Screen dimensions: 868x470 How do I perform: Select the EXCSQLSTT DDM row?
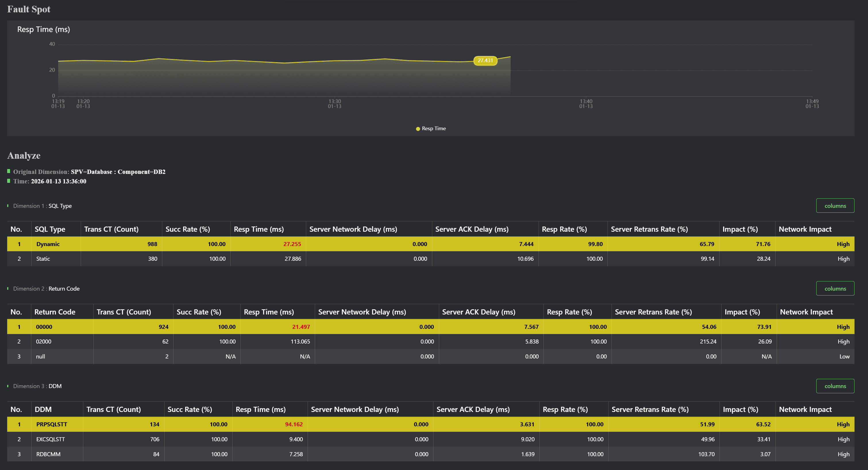point(51,439)
